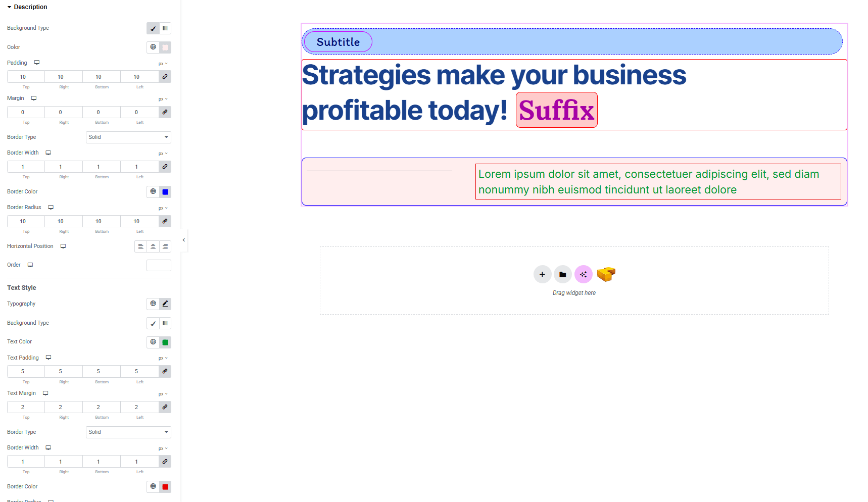
Task: Click the Typography global fonts globe icon
Action: click(153, 304)
